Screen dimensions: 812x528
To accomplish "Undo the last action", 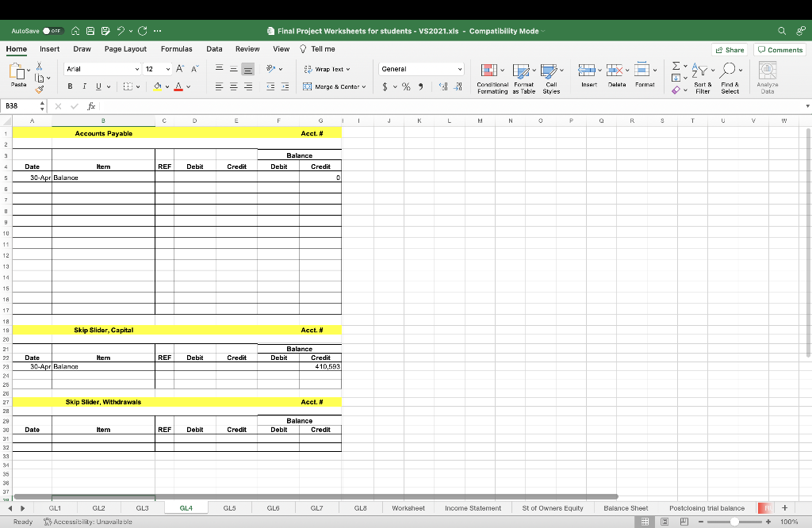I will (121, 31).
